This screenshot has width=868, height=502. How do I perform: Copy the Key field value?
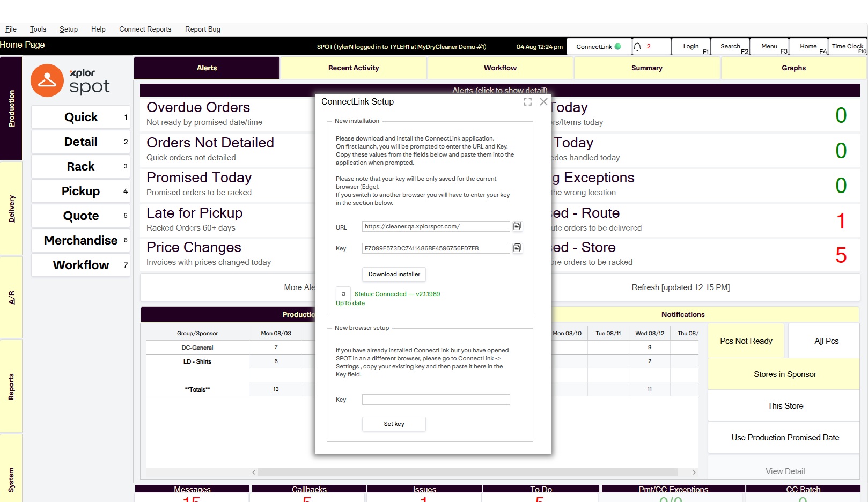coord(517,248)
